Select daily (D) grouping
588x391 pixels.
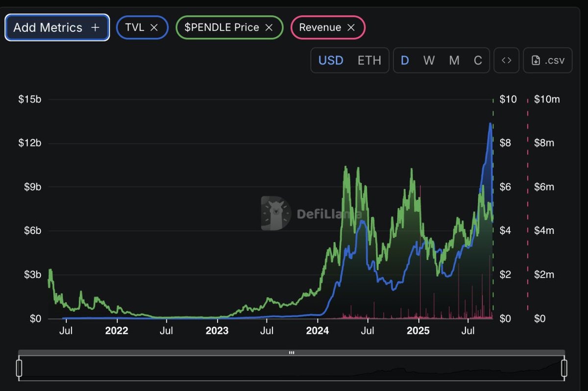[405, 60]
